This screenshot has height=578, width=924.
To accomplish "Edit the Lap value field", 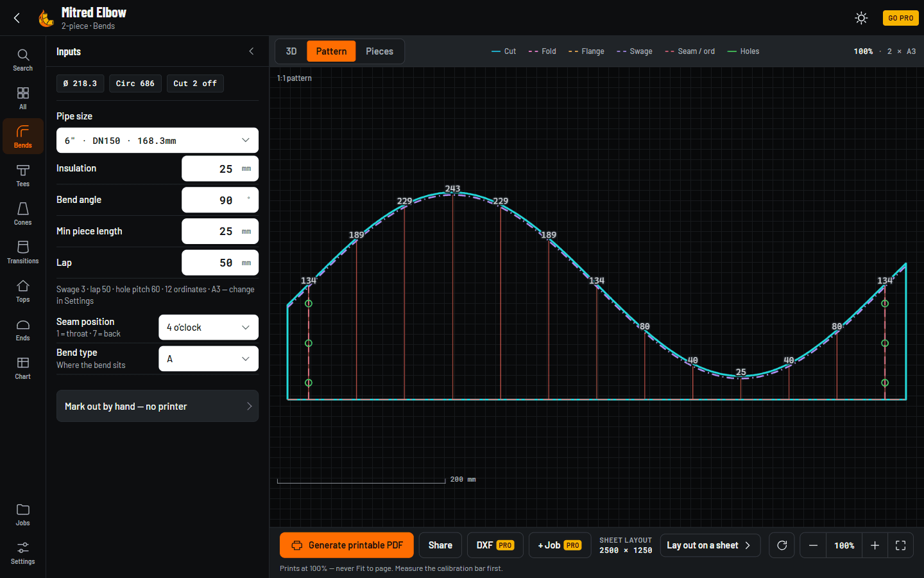I will [x=220, y=263].
